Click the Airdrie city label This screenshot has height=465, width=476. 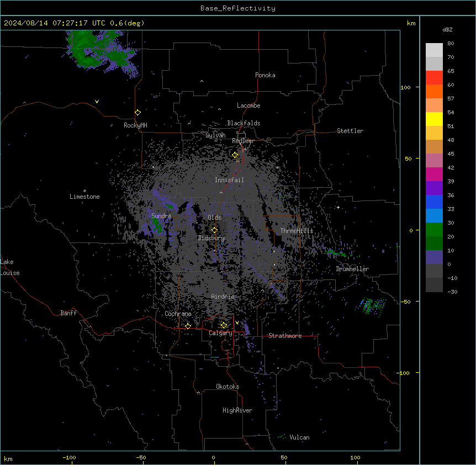pyautogui.click(x=223, y=297)
